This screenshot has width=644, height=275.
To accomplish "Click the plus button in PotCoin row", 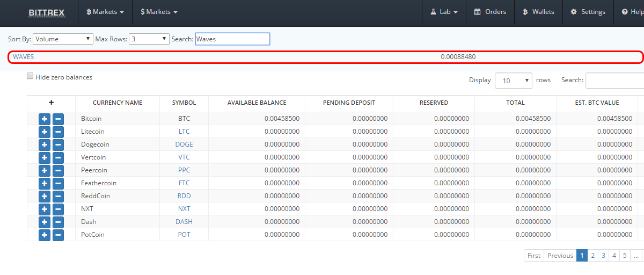I will click(x=45, y=235).
